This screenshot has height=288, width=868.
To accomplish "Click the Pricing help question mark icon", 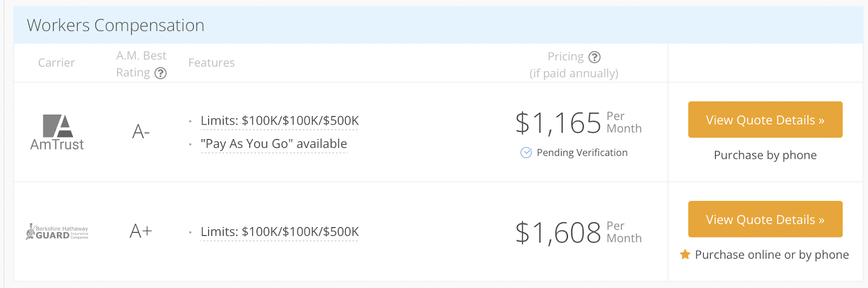I will point(595,57).
